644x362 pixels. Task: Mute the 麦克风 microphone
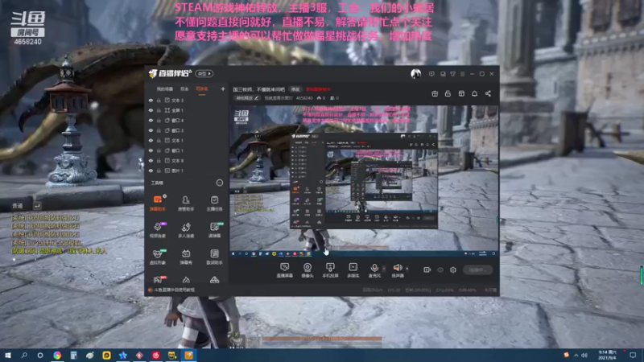(x=374, y=270)
